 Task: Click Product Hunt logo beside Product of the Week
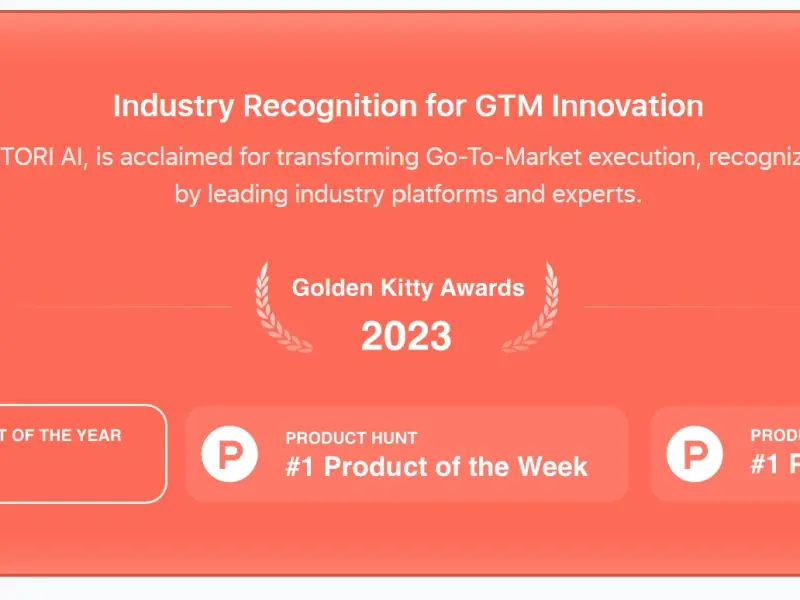[230, 454]
